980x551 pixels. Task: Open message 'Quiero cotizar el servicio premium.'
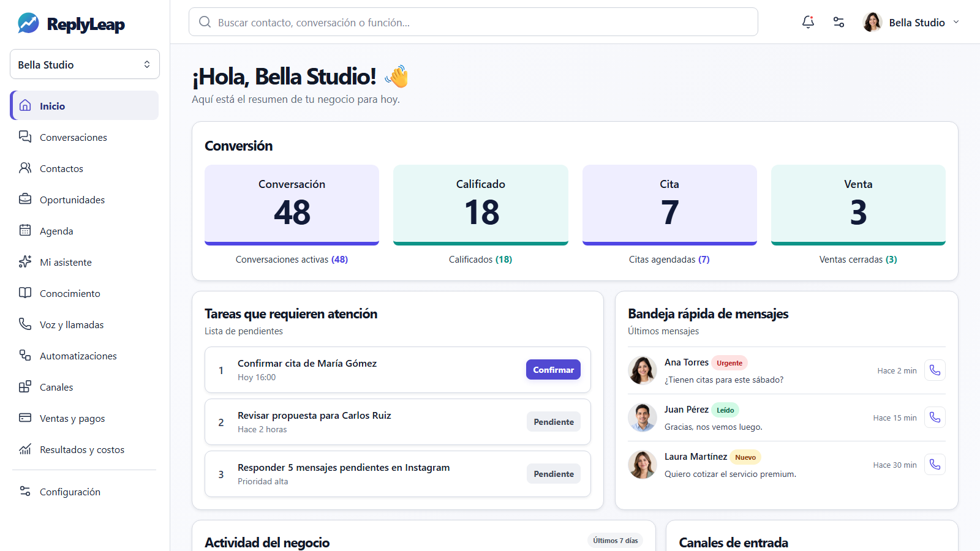point(730,474)
